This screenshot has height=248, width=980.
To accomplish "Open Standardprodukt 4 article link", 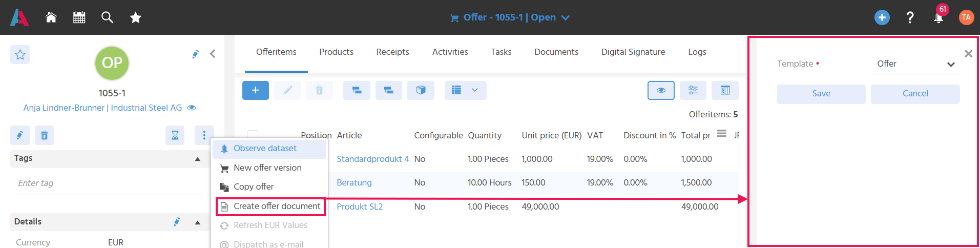I will [373, 159].
